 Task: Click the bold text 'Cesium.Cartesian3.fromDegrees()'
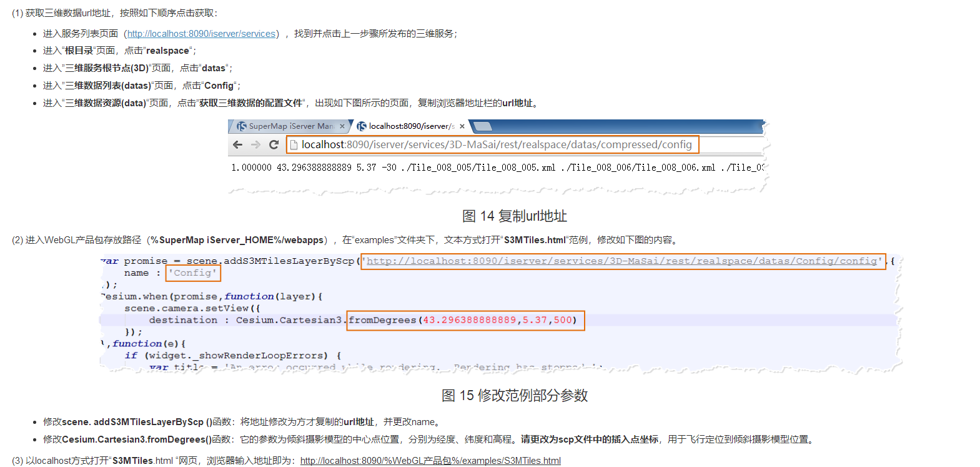point(137,439)
